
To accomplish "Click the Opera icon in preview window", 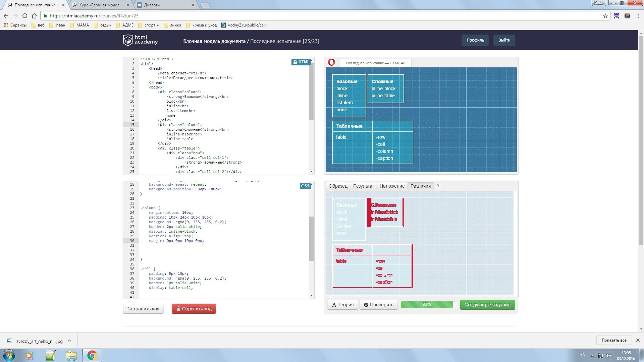I will [x=331, y=62].
